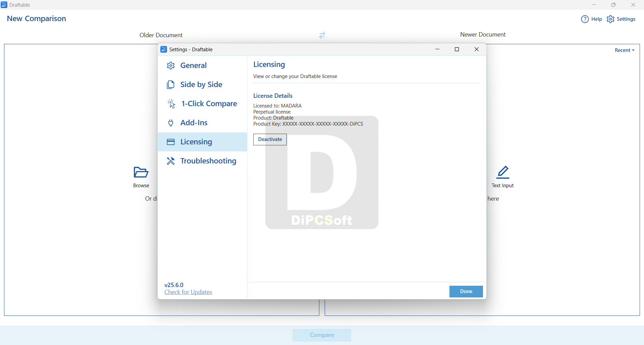
Task: Click the Older Document label
Action: 161,35
